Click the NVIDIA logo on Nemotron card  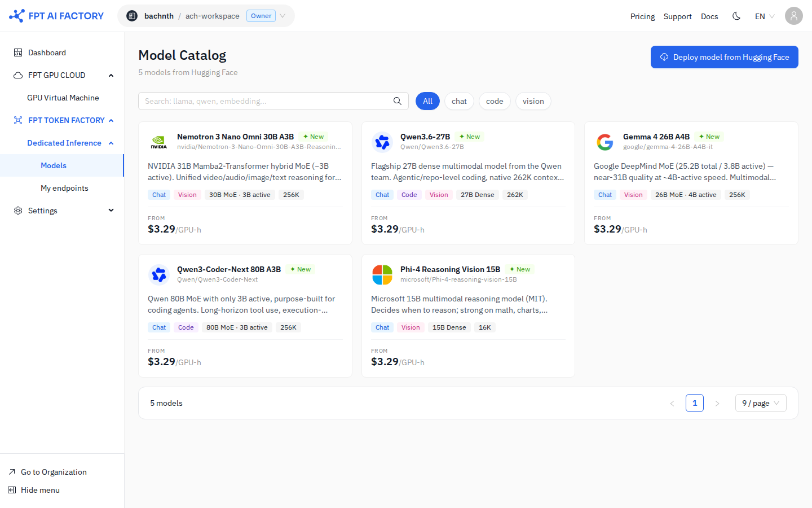[x=159, y=142]
